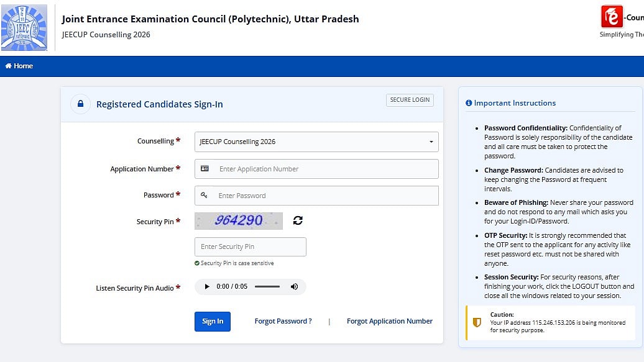This screenshot has height=362, width=644.
Task: Click the key icon in Password field
Action: 204,196
